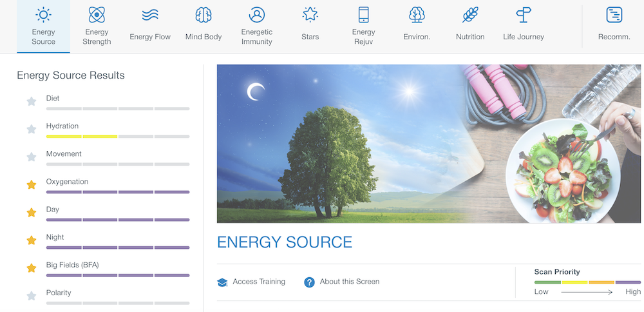Screen dimensions: 644x312
Task: Click the Energy Source banner image
Action: [x=429, y=143]
